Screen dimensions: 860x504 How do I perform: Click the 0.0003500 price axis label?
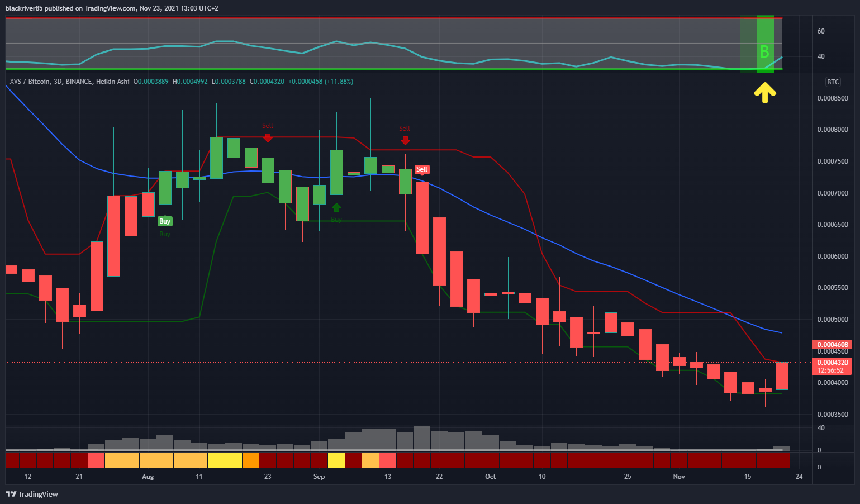(x=832, y=415)
